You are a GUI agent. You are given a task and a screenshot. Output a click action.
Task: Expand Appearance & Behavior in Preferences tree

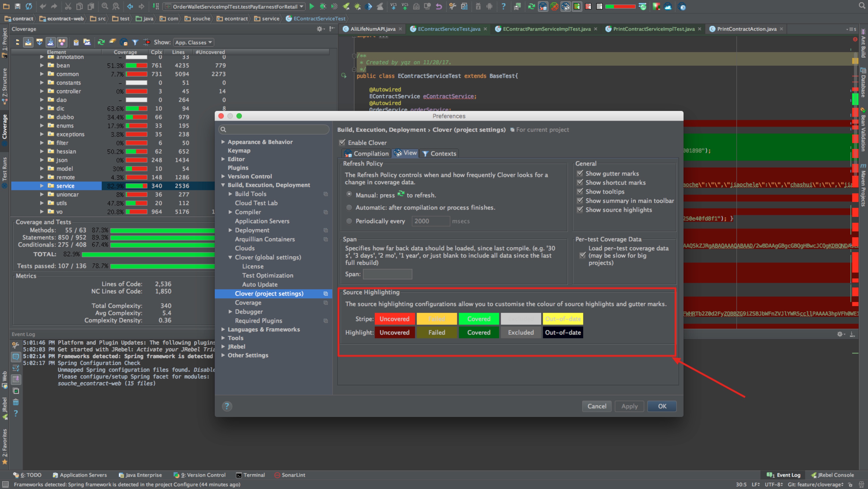point(223,142)
